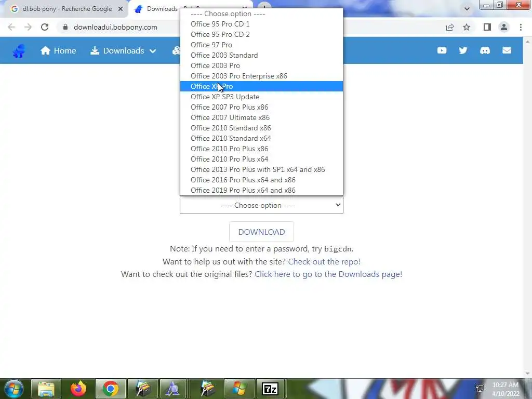Choose Office 2010 Standard x64
The width and height of the screenshot is (532, 399).
click(x=262, y=138)
